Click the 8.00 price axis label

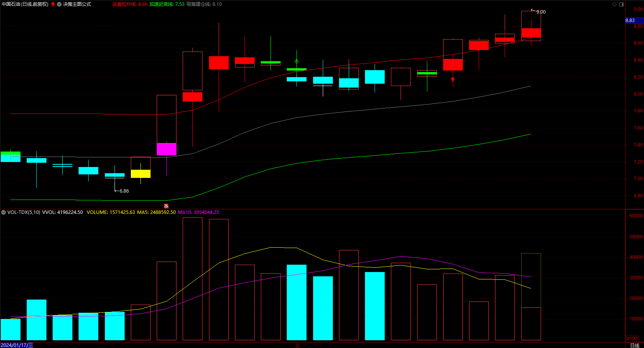pyautogui.click(x=638, y=94)
